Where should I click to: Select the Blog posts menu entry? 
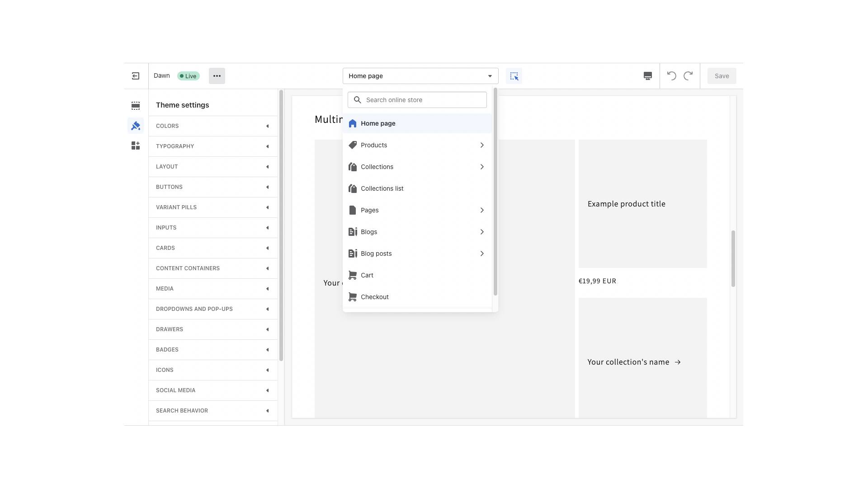coord(417,253)
